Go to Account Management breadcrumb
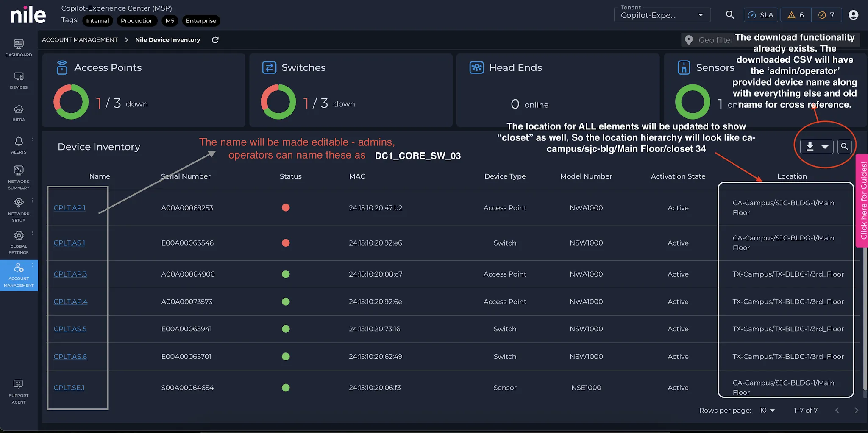Image resolution: width=868 pixels, height=433 pixels. 80,40
